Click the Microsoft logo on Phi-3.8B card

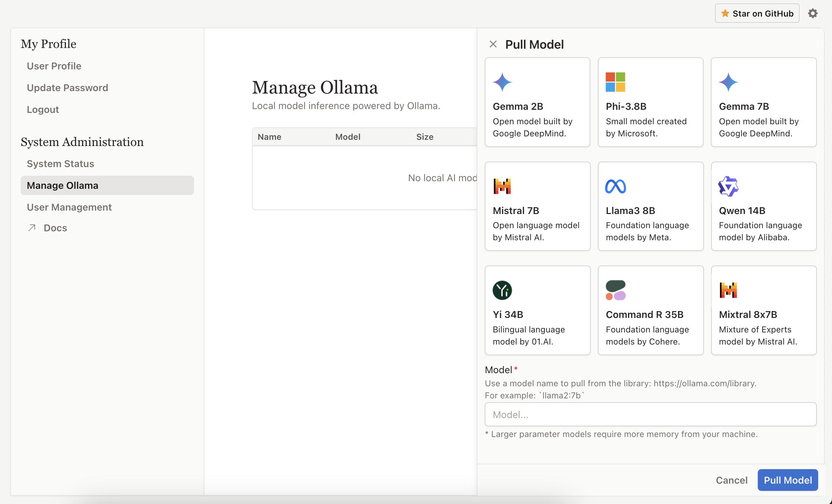coord(616,82)
